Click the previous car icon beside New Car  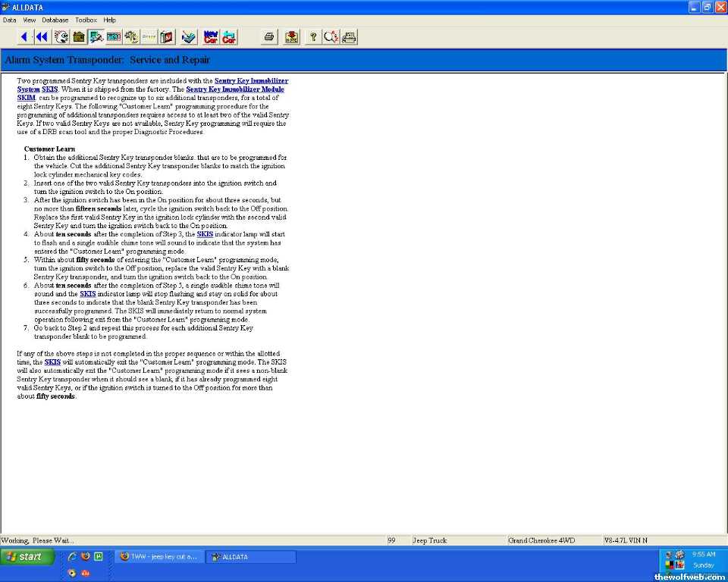click(x=228, y=36)
